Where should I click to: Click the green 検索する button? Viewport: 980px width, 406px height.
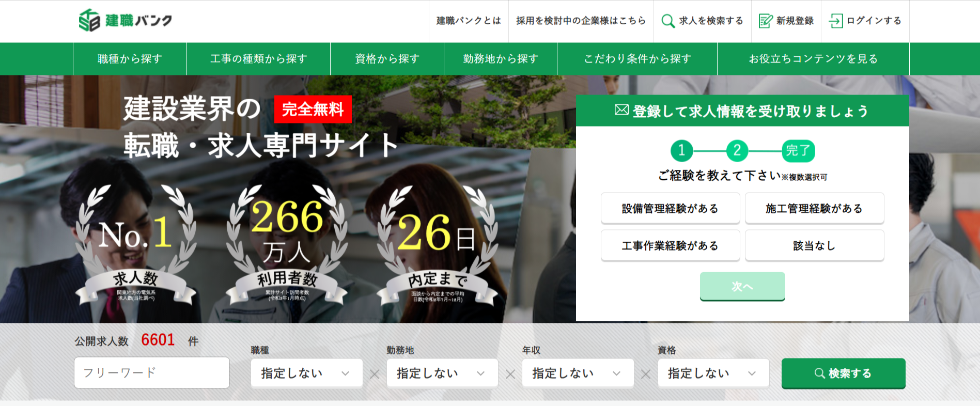tap(843, 373)
